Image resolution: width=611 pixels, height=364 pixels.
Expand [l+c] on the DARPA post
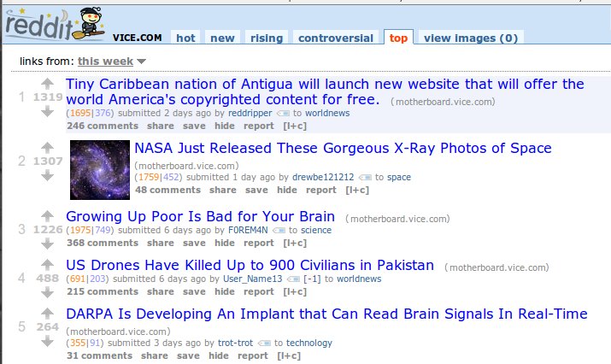289,355
